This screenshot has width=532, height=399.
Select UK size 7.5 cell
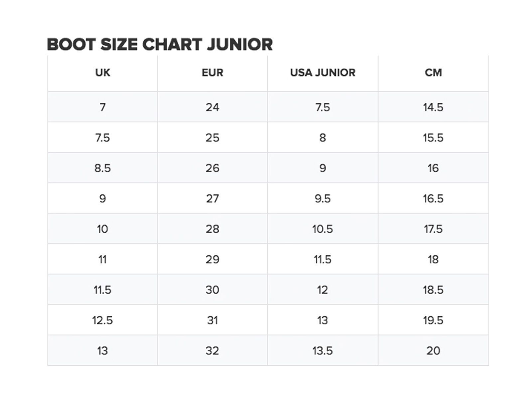pyautogui.click(x=102, y=138)
